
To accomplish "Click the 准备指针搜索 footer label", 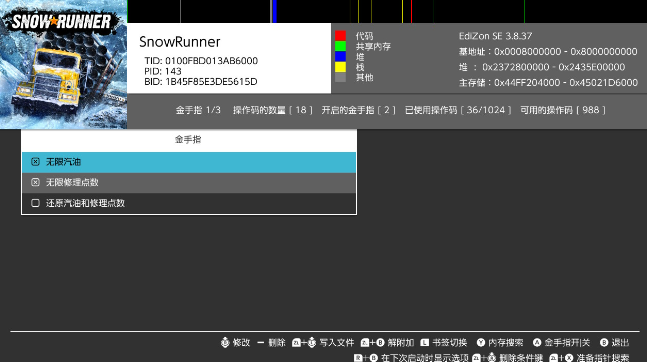I will pos(603,357).
